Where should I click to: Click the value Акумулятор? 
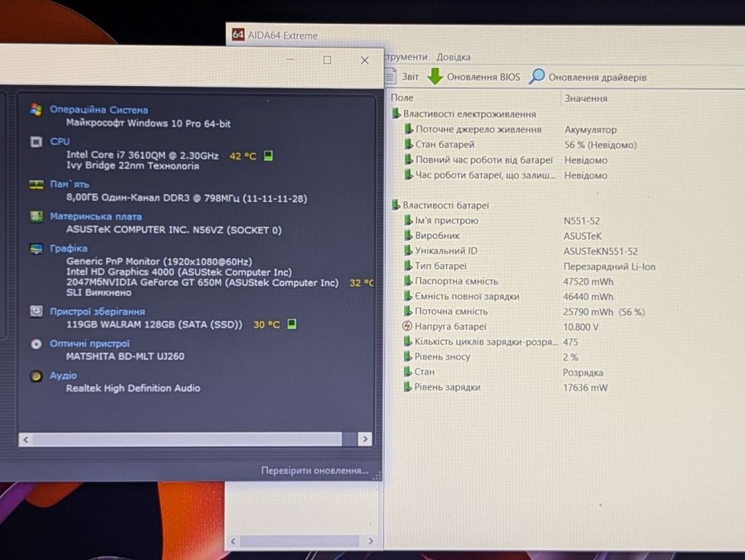[590, 130]
